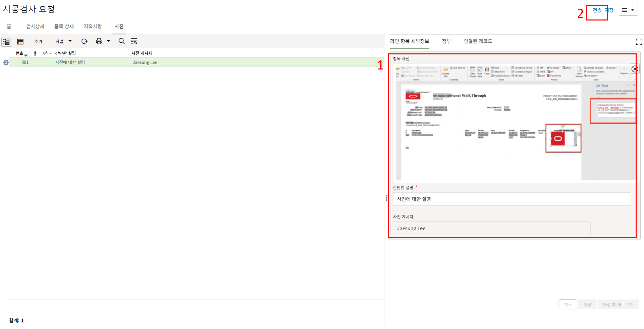Screen dimensions: 644x329
Task: Click the paperclip attachment column header
Action: coord(35,53)
